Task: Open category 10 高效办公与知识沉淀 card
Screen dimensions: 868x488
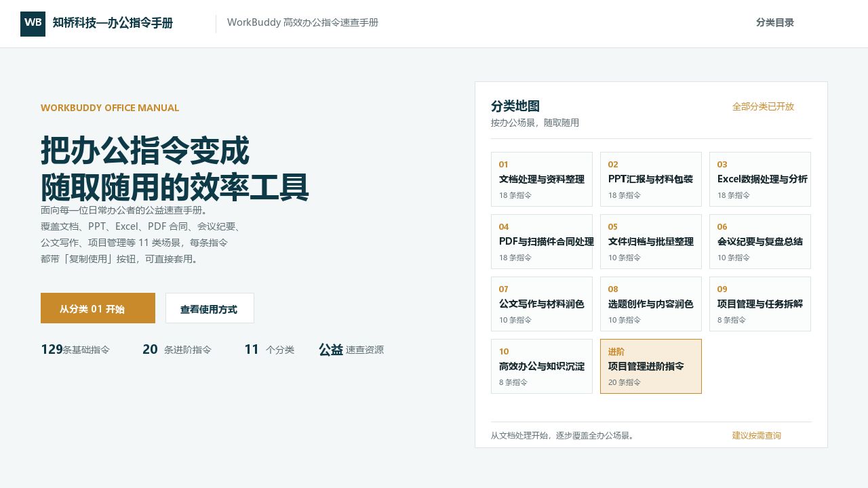Action: click(x=542, y=366)
